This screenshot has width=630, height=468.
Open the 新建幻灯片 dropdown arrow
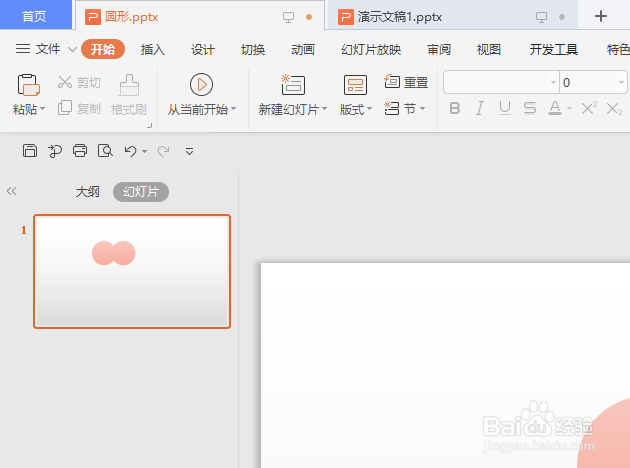(325, 109)
